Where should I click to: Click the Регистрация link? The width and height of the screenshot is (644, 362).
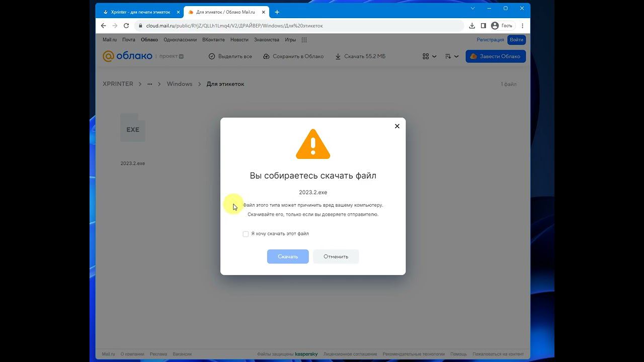pos(491,40)
